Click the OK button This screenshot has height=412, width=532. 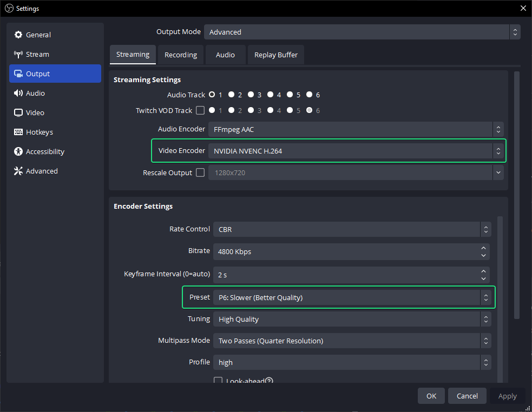[431, 396]
